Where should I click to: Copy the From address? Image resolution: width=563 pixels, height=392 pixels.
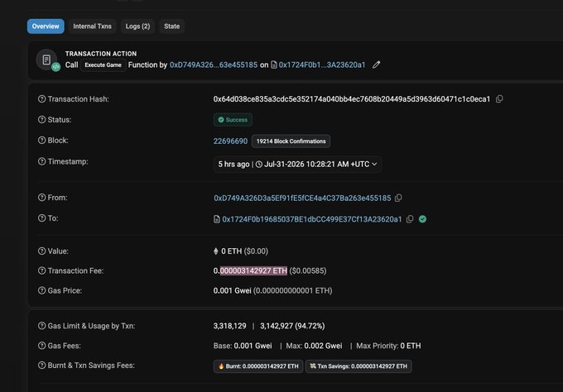[x=398, y=198]
